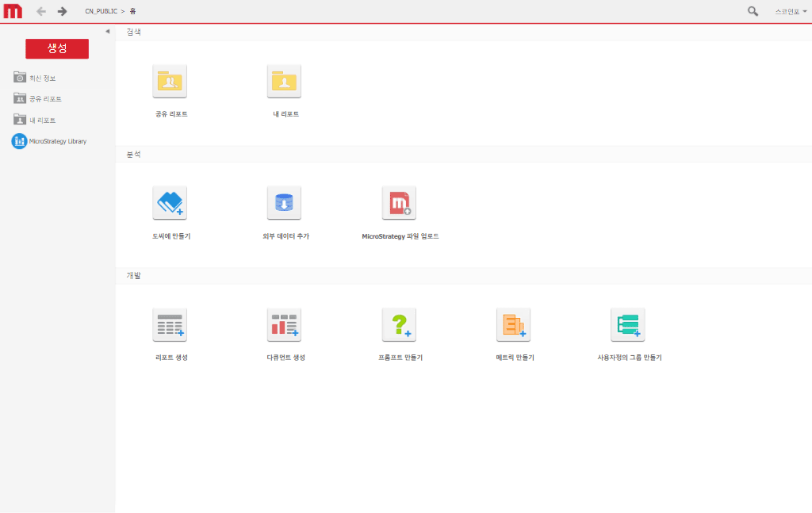Open the search magnifier icon
Screen dimensions: 812x513
[x=753, y=11]
